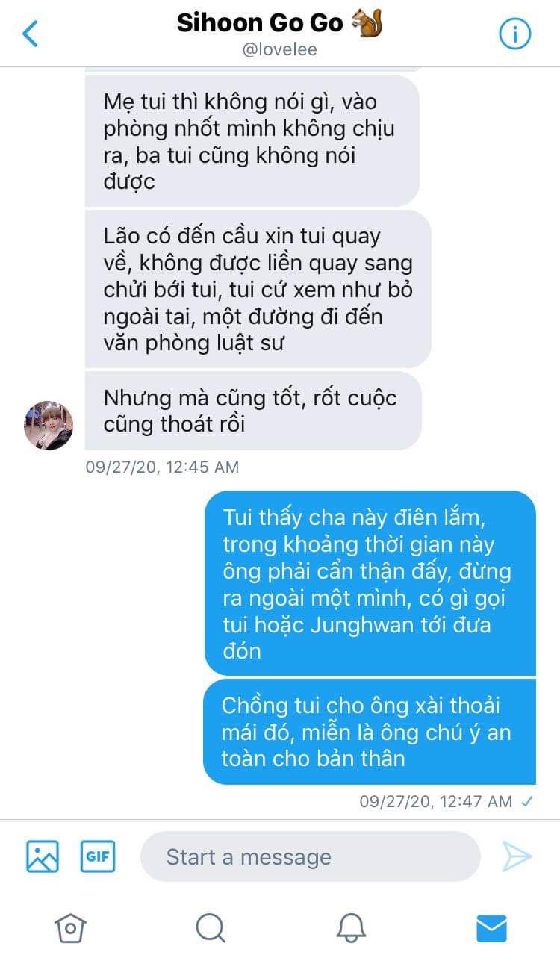This screenshot has height=967, width=560.
Task: Open the GIF picker
Action: pos(98,856)
